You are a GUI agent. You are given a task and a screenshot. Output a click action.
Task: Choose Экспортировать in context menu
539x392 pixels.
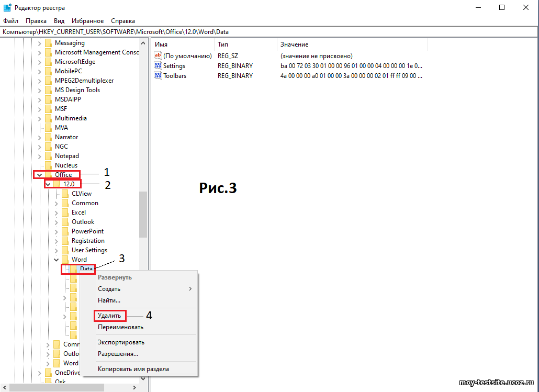pos(121,342)
